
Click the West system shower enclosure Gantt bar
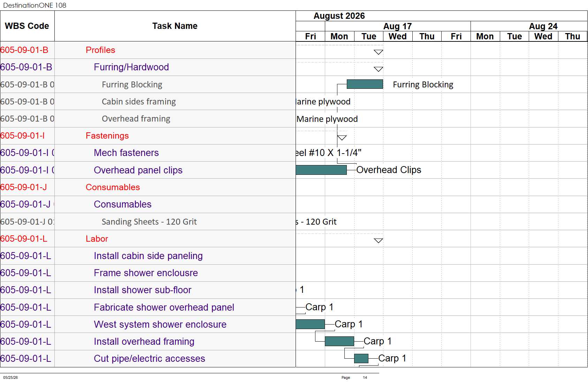coord(310,324)
